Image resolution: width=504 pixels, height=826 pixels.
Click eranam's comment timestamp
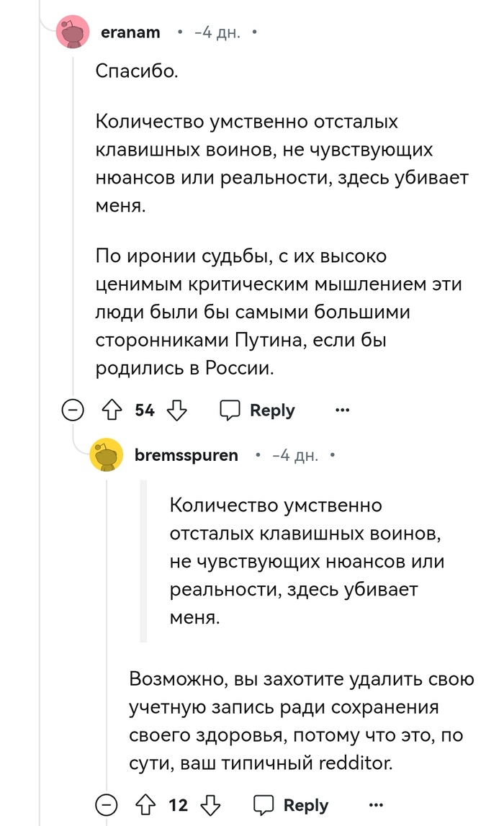pos(217,33)
